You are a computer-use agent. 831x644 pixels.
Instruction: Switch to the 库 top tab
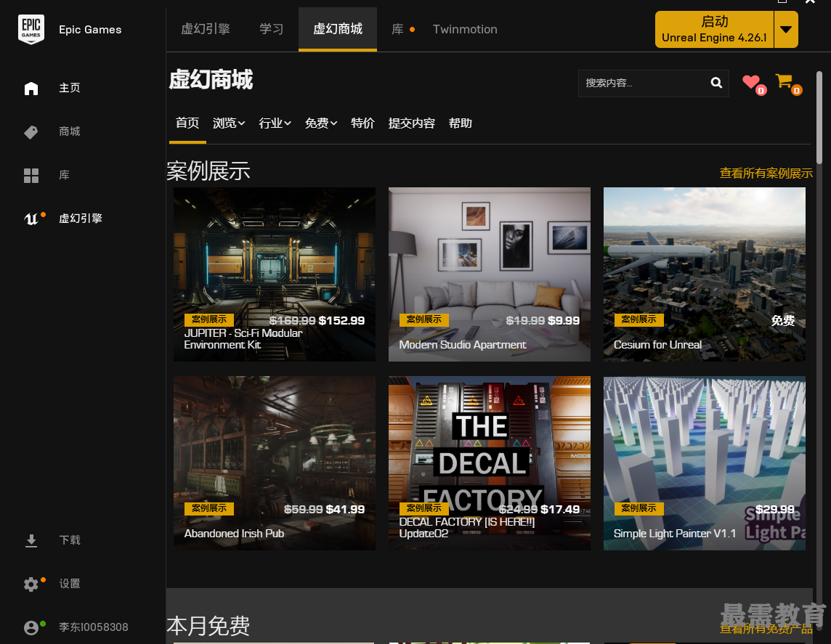[x=397, y=29]
